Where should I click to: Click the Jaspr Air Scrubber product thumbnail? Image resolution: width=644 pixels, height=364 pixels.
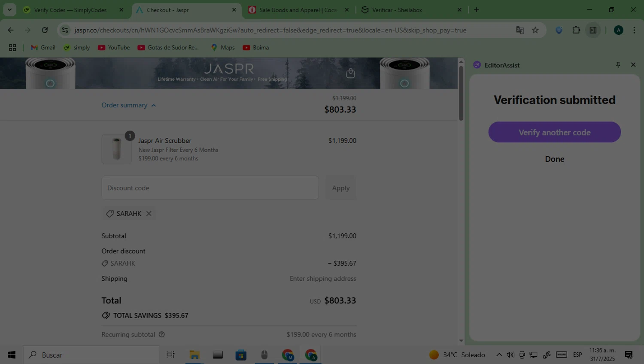[x=116, y=149]
